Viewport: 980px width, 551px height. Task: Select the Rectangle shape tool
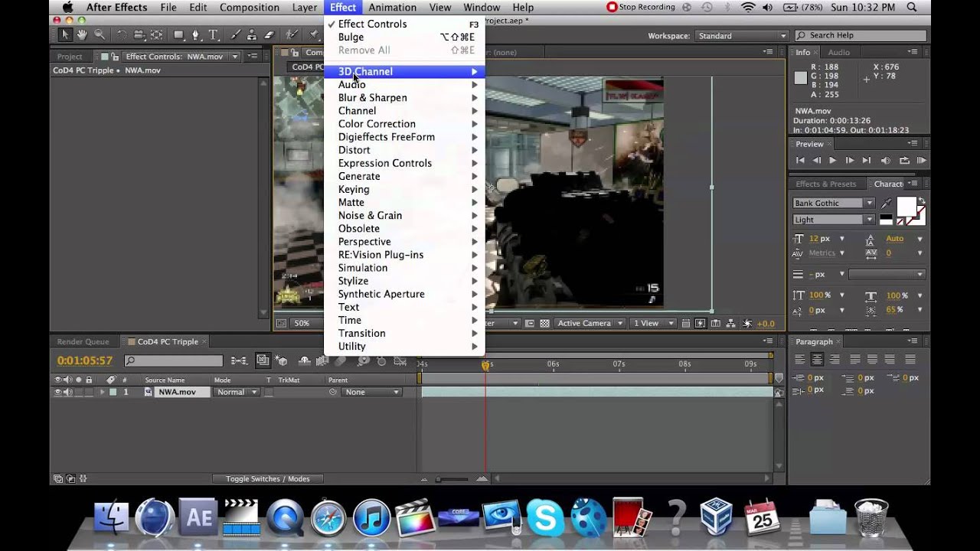pyautogui.click(x=179, y=35)
